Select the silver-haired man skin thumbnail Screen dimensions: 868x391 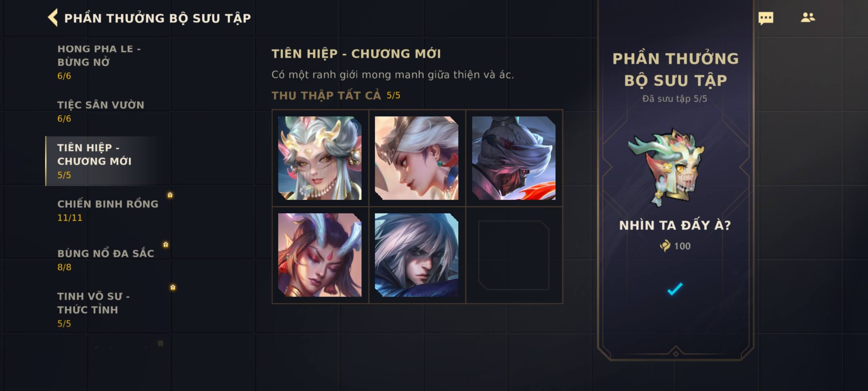click(417, 255)
